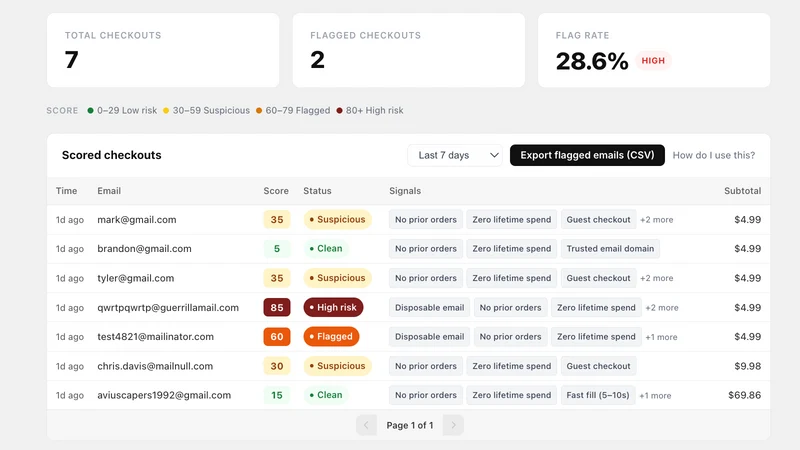Click Trusted email domain signal tag
The height and width of the screenshot is (450, 800).
tap(610, 248)
